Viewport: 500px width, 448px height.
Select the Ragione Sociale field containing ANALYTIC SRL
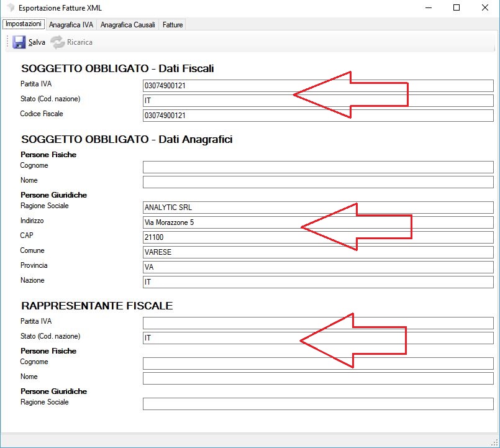[318, 208]
